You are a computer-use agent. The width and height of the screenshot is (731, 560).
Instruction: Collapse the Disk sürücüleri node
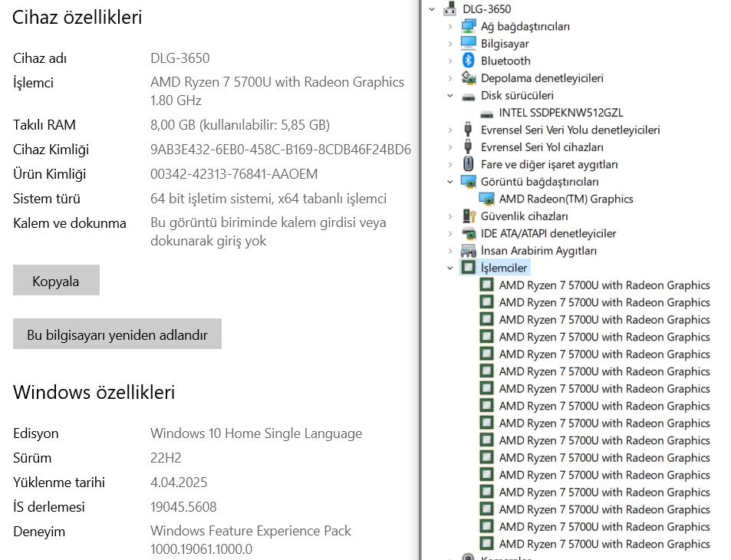pos(450,95)
